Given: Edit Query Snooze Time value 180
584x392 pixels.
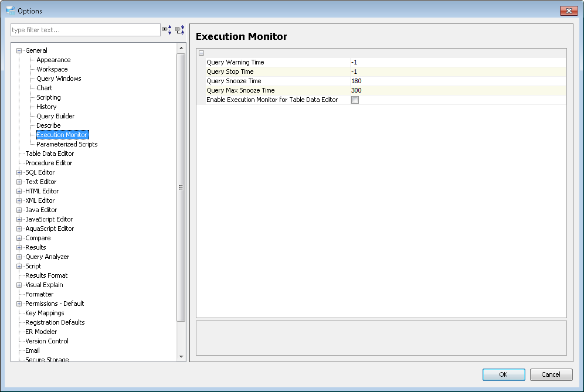Looking at the screenshot, I should click(x=458, y=81).
